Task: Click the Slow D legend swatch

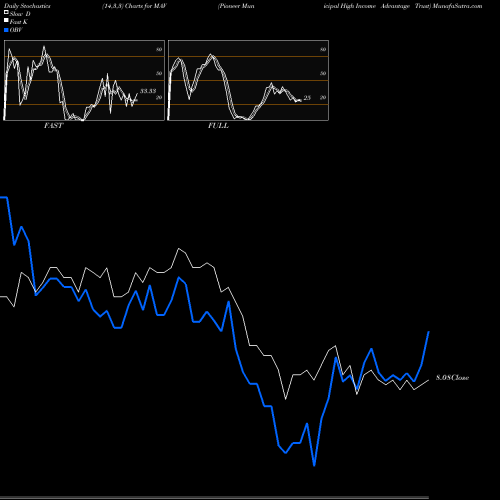Action: (6, 13)
